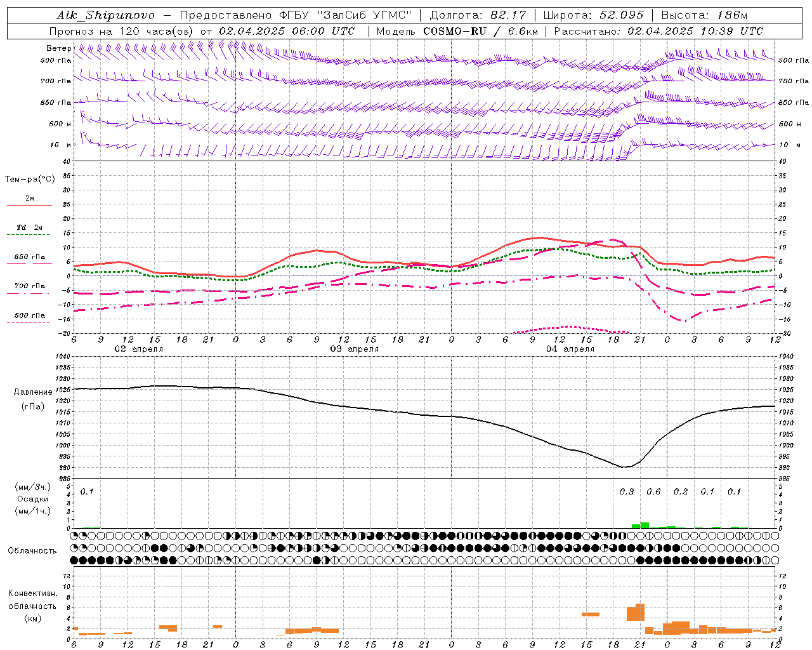Click the 'Конвективн.' convective cloud label
Image resolution: width=812 pixels, height=650 pixels.
click(33, 594)
